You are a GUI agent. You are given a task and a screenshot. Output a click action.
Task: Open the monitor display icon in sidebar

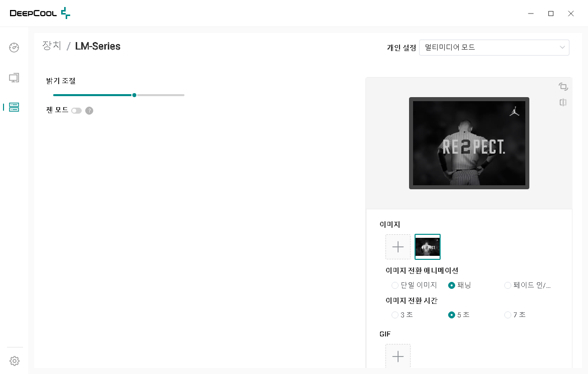click(14, 78)
